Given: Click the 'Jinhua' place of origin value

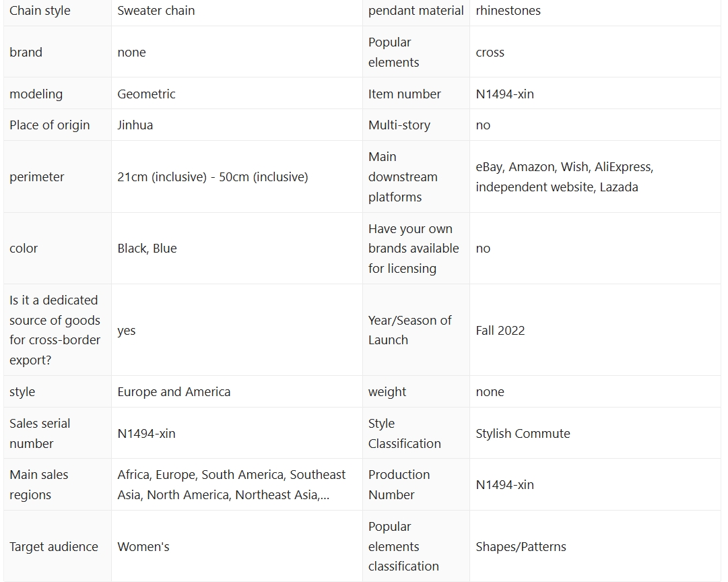Looking at the screenshot, I should point(135,125).
